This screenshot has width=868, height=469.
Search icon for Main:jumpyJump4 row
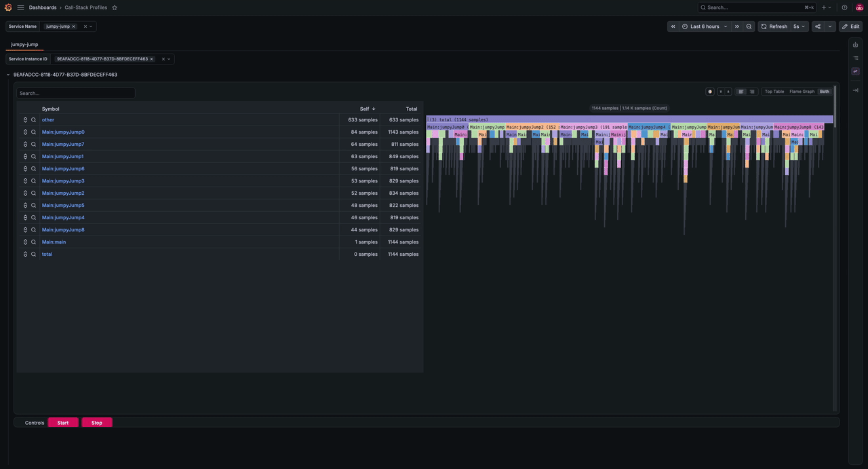coord(33,218)
